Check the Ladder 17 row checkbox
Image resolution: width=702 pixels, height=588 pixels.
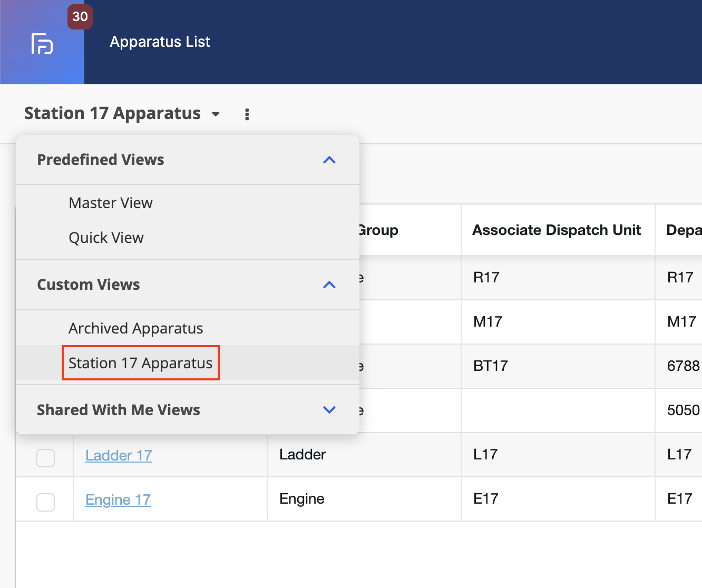45,457
